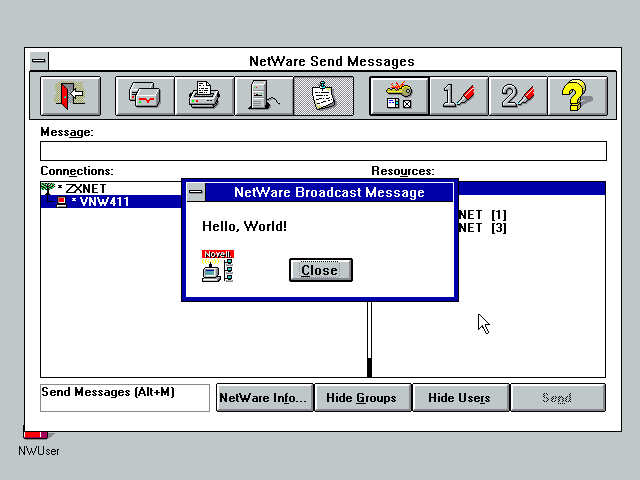Click the Send Messages (Alt+M) status box
Screen dimensions: 640x480
point(125,398)
